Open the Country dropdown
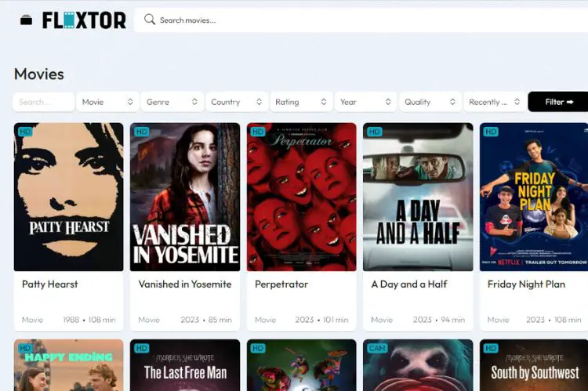The image size is (588, 391). (237, 102)
